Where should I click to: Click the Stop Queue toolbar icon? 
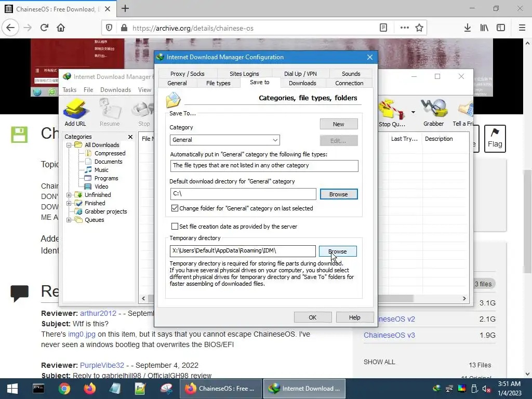392,113
